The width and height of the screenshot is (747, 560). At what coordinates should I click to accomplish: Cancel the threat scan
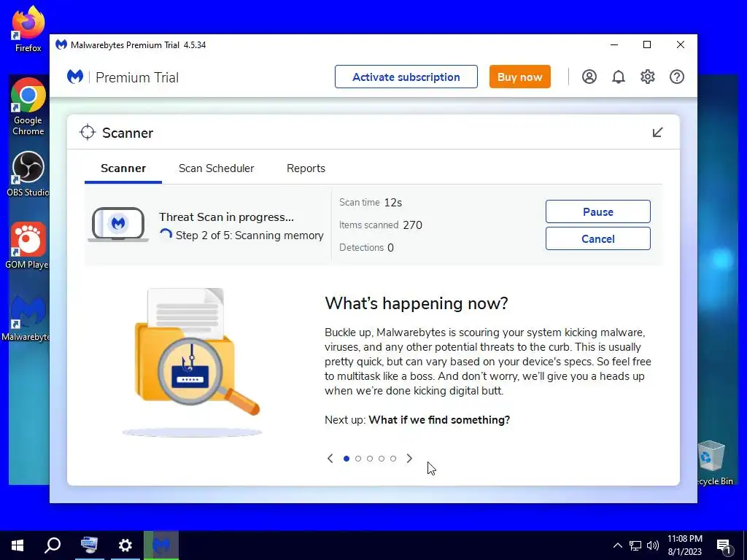pos(598,238)
